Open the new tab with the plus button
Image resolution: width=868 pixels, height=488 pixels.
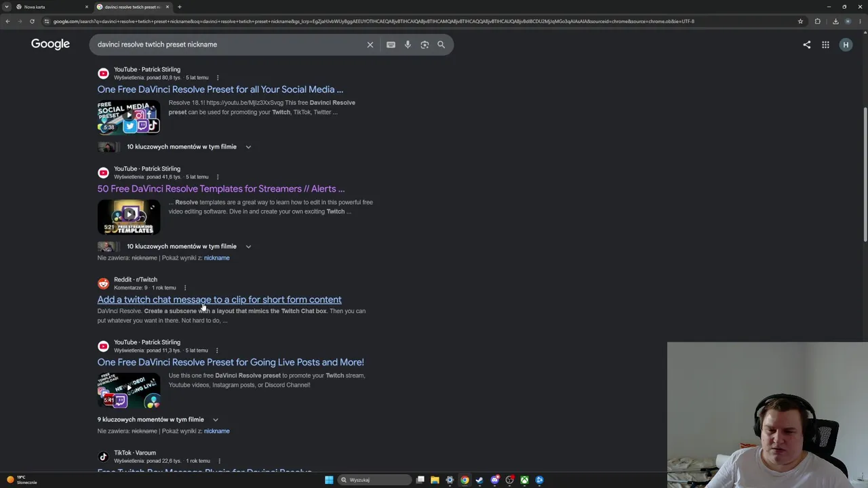coord(179,7)
